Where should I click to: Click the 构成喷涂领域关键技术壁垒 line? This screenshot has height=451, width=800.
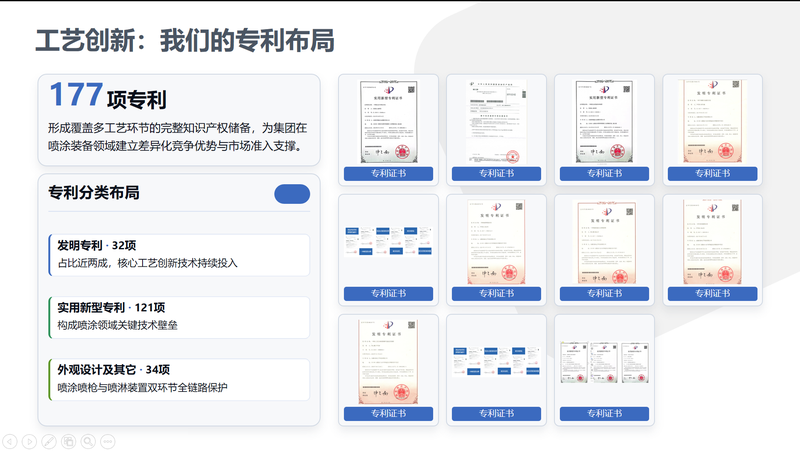pos(117,325)
